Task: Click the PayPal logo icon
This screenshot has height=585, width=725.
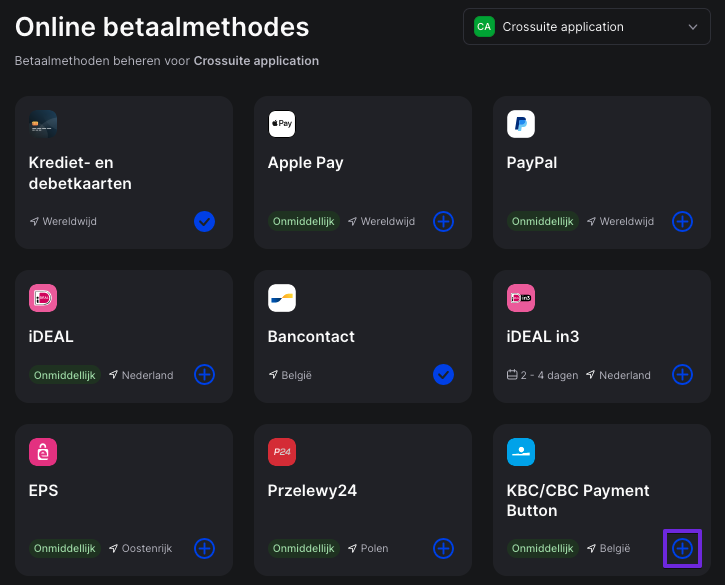Action: pos(521,124)
